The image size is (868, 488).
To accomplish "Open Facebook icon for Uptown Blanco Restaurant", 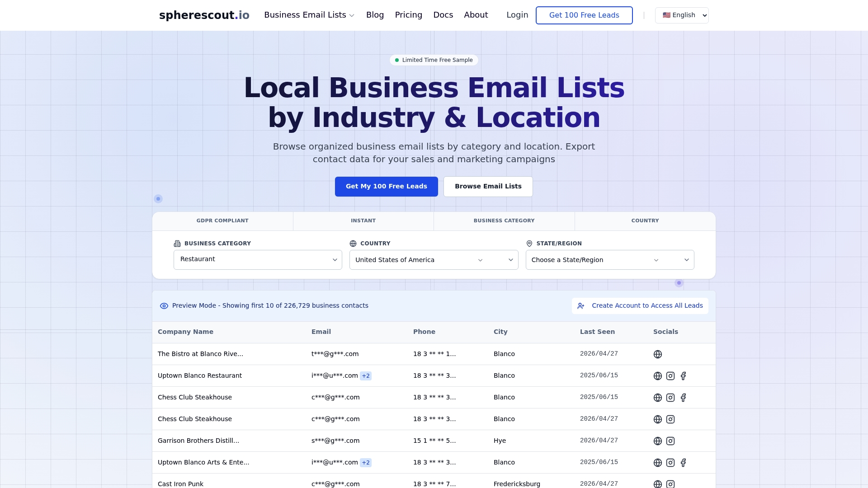I will point(683,376).
